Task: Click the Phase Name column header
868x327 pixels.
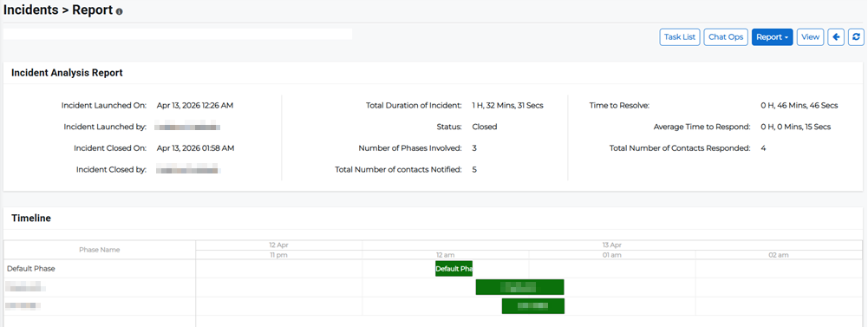Action: tap(99, 250)
